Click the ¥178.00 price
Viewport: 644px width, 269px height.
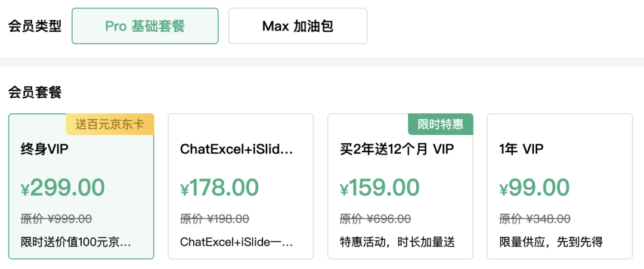pos(219,188)
